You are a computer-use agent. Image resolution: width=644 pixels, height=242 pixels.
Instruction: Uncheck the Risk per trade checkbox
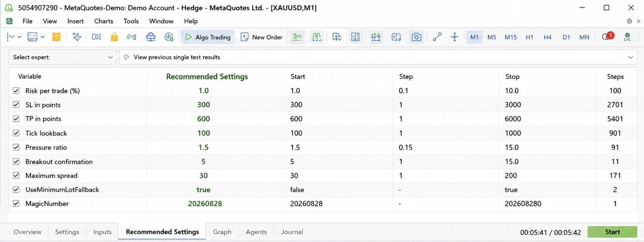pyautogui.click(x=16, y=91)
